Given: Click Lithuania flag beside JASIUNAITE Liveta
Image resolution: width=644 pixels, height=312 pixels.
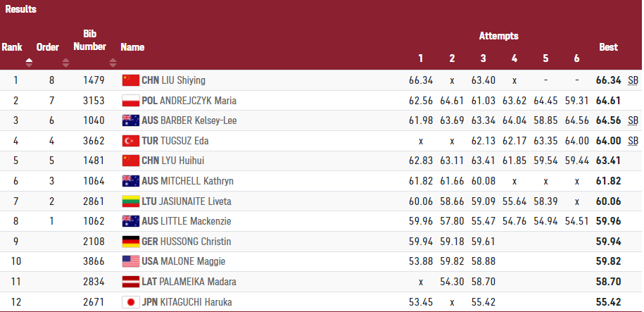Looking at the screenshot, I should tap(131, 201).
